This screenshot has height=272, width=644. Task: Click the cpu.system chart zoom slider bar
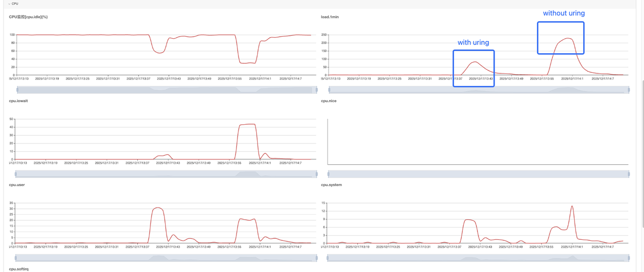(x=478, y=257)
